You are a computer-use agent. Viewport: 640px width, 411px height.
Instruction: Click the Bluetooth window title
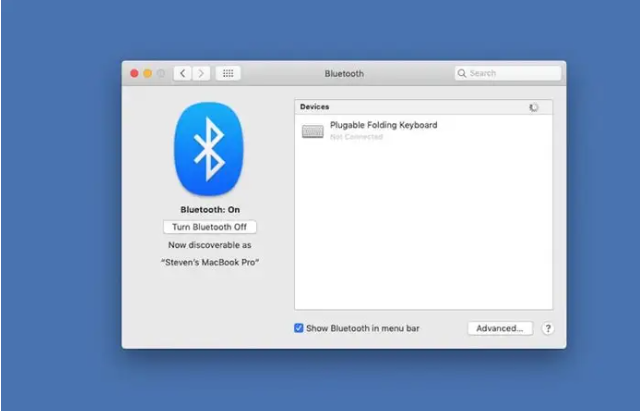pos(344,74)
